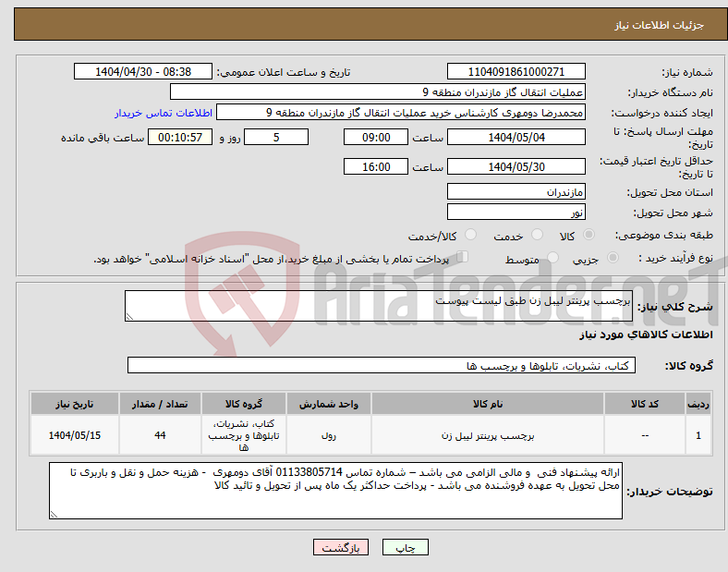Click goods group cell in table row
This screenshot has height=572, width=728.
243,435
